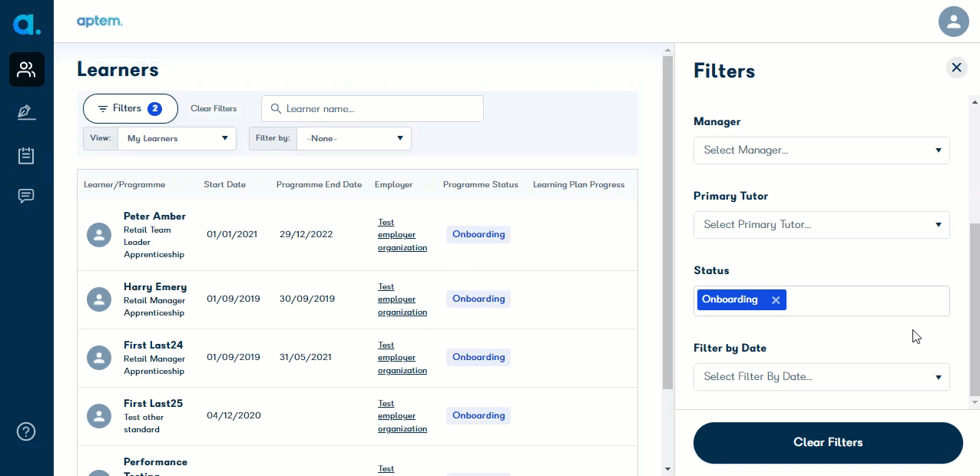980x476 pixels.
Task: Expand the Select Manager dropdown
Action: pyautogui.click(x=822, y=150)
